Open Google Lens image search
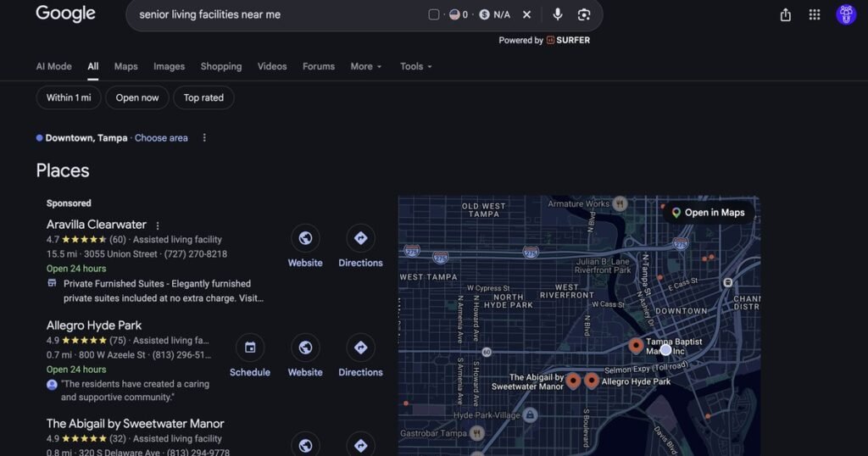Viewport: 868px width, 456px height. [x=584, y=15]
